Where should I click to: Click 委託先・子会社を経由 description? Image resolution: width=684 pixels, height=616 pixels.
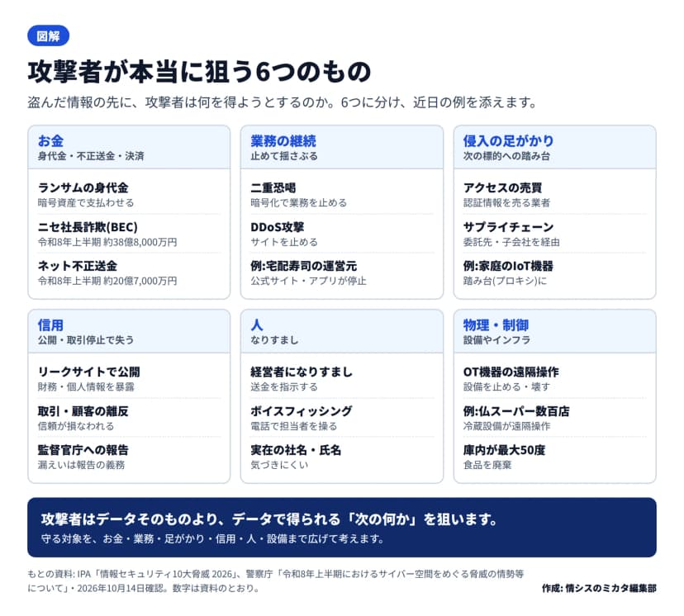coord(511,242)
